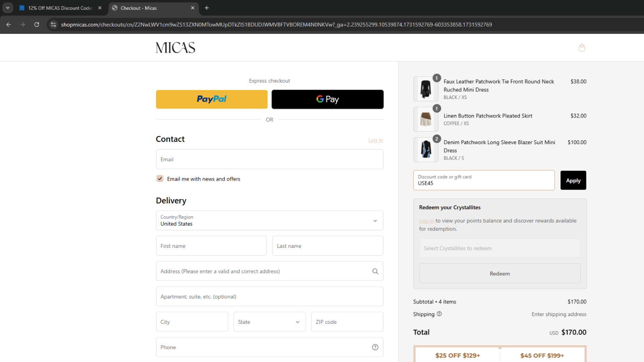This screenshot has width=644, height=362.
Task: Click the shipping info question icon
Action: pyautogui.click(x=439, y=314)
